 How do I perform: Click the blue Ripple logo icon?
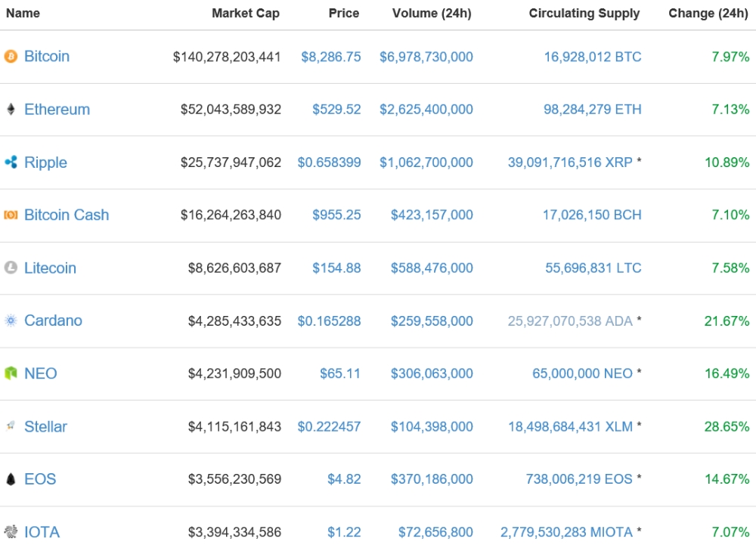[x=11, y=162]
